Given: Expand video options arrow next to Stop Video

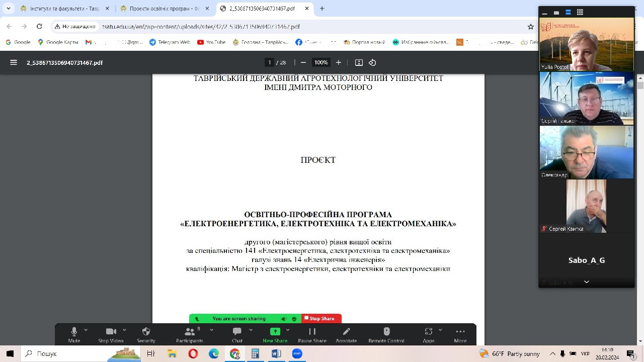Looking at the screenshot, I should pyautogui.click(x=124, y=330).
